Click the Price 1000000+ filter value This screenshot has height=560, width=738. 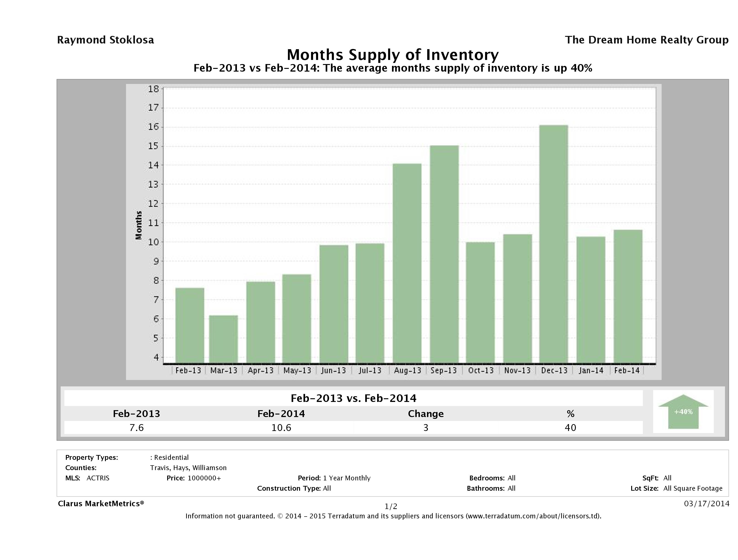click(x=204, y=478)
